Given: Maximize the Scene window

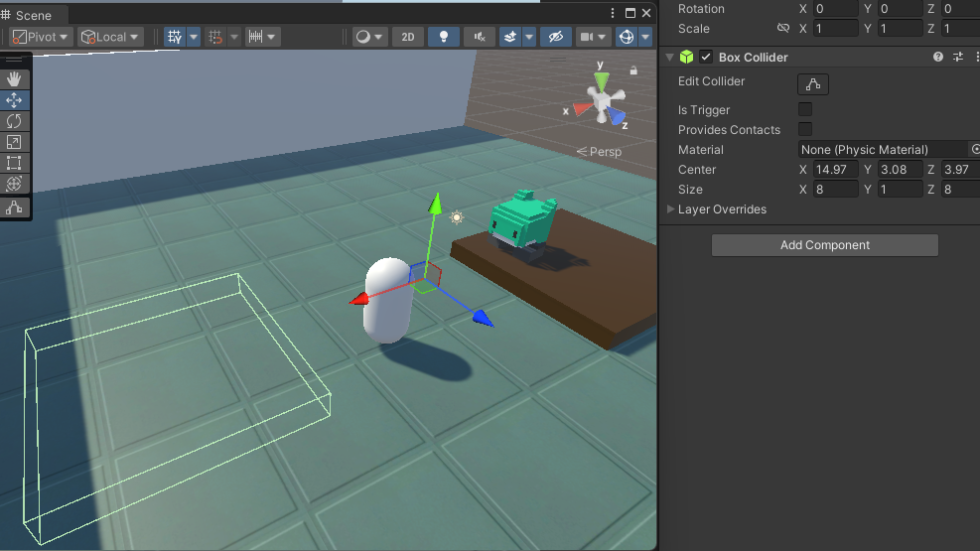Looking at the screenshot, I should point(630,13).
